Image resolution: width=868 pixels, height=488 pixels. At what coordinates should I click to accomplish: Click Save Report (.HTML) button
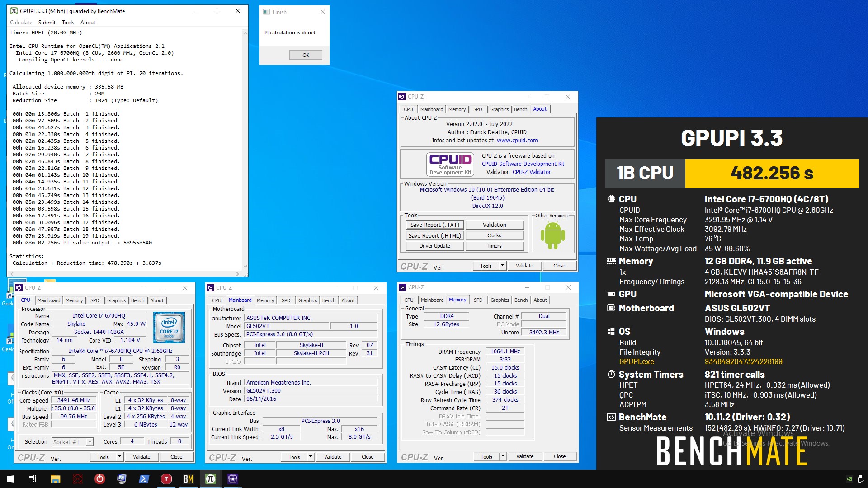pos(434,235)
